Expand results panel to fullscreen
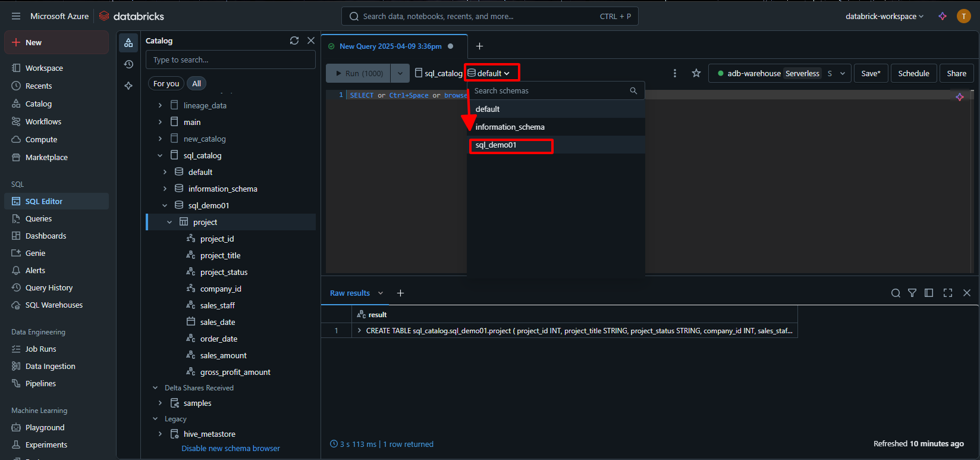Screen dimensions: 980x460 pyautogui.click(x=948, y=293)
